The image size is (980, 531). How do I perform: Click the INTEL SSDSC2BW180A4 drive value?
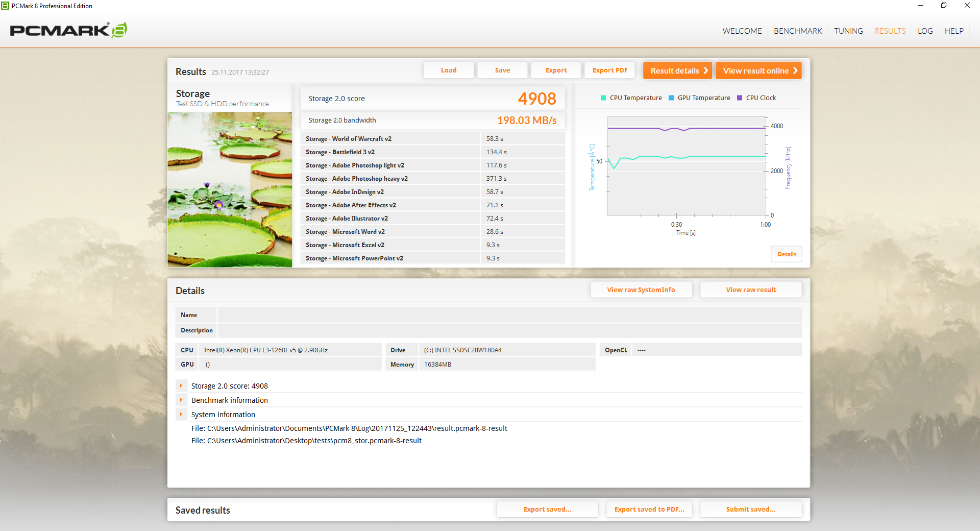[463, 350]
